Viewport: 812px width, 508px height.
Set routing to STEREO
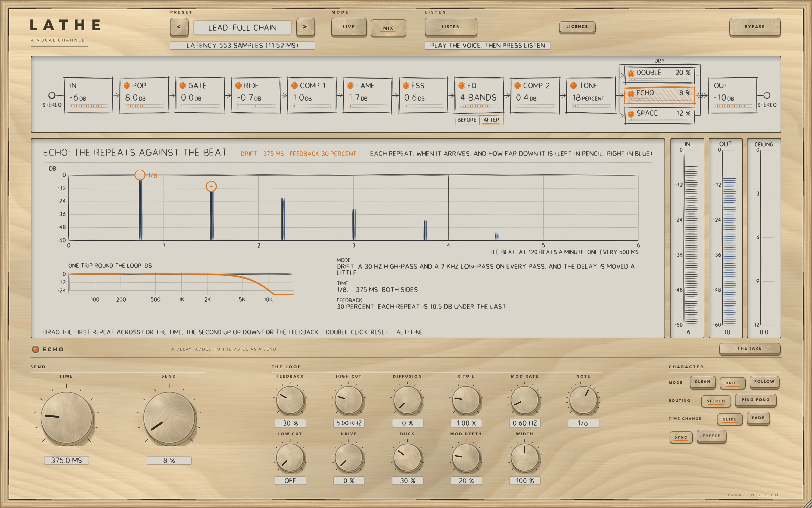click(x=716, y=401)
